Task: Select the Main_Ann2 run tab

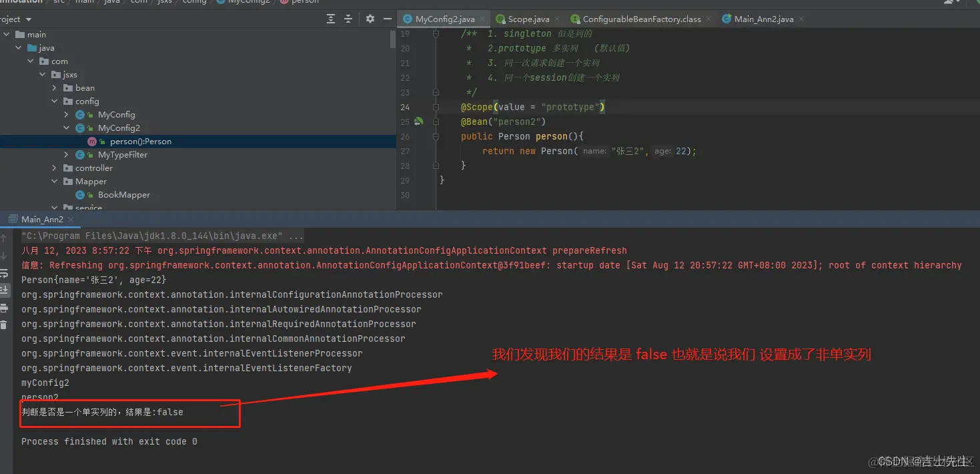Action: point(42,219)
